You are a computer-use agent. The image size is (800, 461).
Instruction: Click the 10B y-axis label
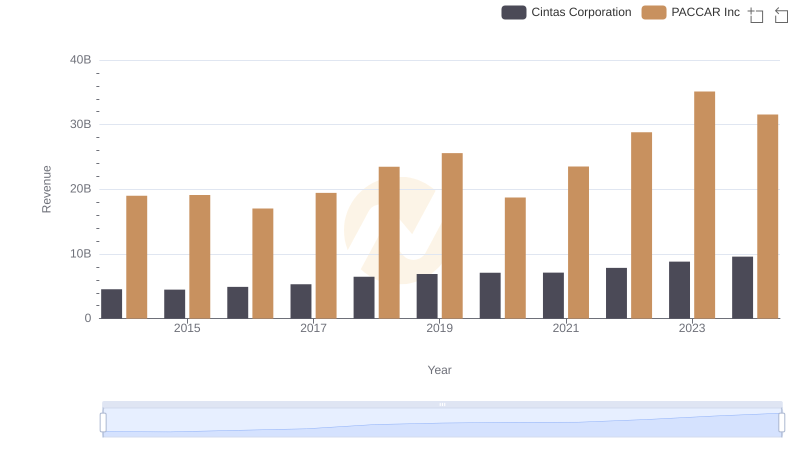pos(81,253)
